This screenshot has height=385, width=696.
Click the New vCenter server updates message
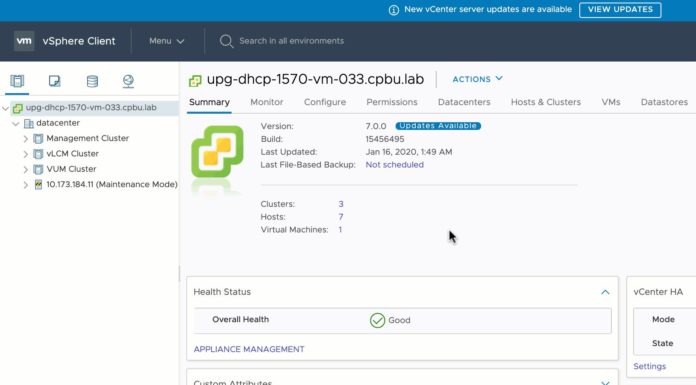(488, 9)
